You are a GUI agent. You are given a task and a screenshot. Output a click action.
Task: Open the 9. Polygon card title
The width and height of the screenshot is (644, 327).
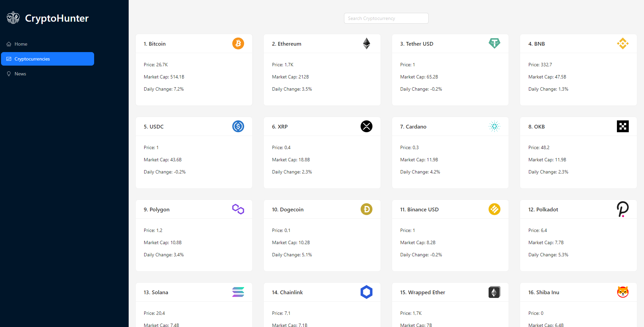[156, 209]
